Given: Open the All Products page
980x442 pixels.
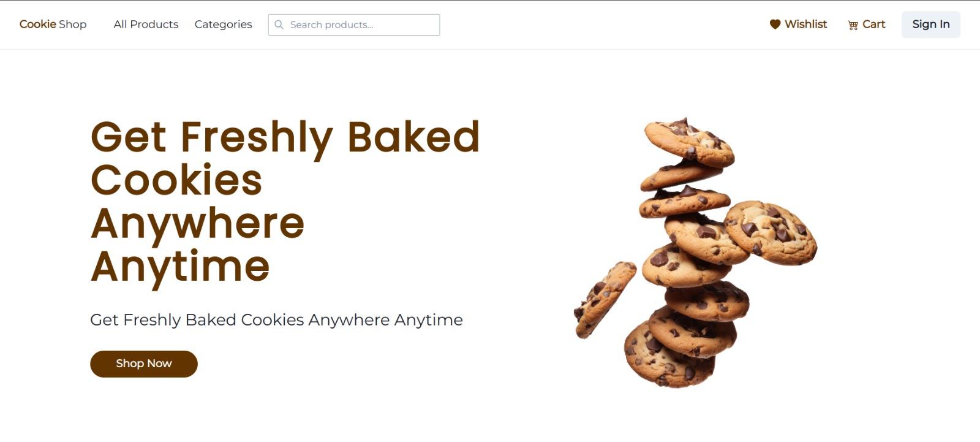Looking at the screenshot, I should pyautogui.click(x=146, y=25).
